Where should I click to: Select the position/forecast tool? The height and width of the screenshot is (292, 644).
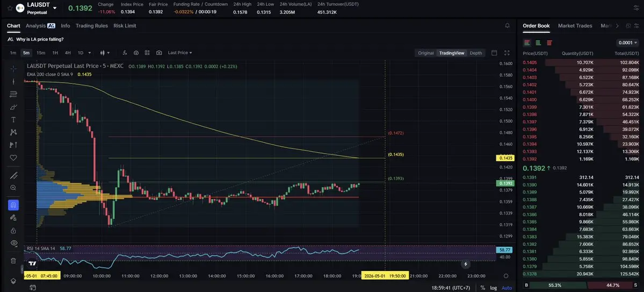(x=13, y=145)
